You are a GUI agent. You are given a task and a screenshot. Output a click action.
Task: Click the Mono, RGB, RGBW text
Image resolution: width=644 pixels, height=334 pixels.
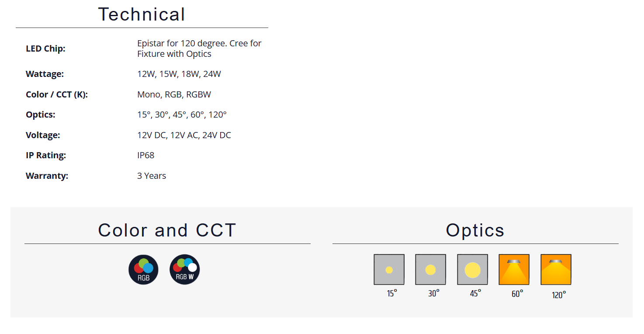pos(174,94)
